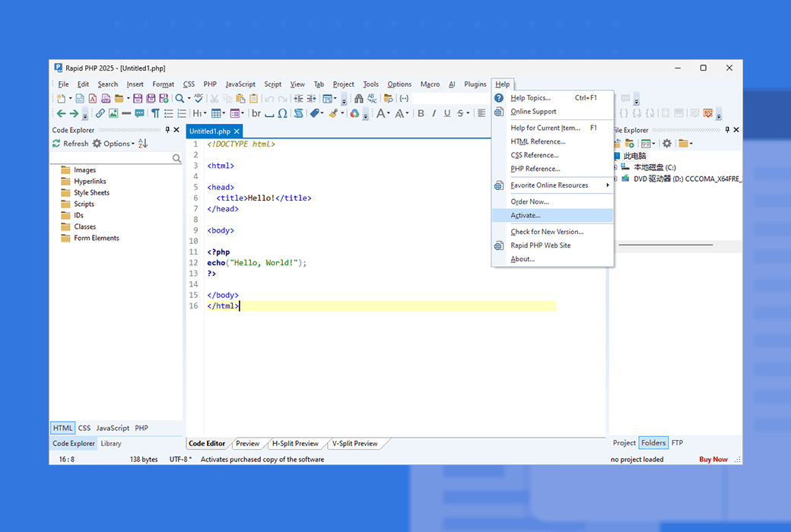Insert a special character with the Omega icon
The width and height of the screenshot is (791, 532).
click(x=282, y=113)
